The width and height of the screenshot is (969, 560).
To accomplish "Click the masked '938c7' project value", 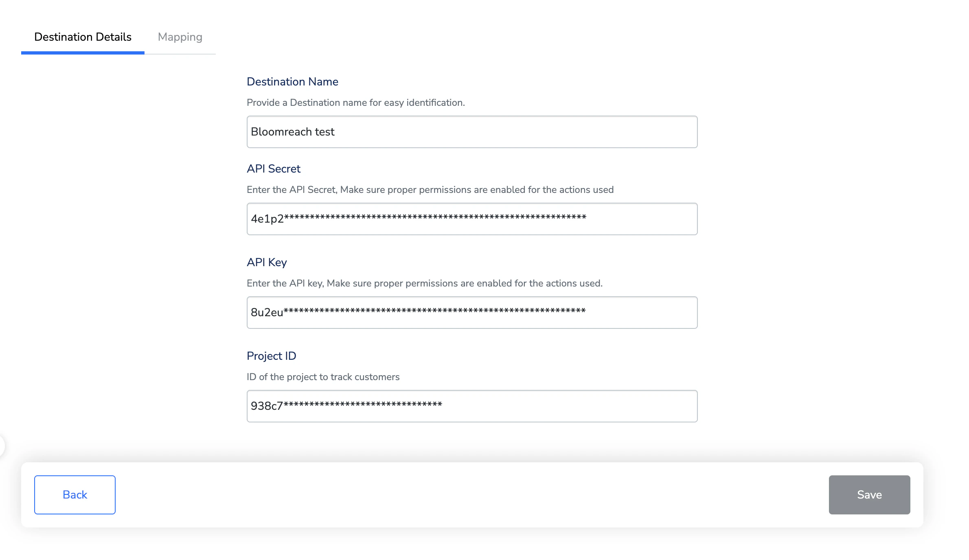I will click(x=346, y=406).
